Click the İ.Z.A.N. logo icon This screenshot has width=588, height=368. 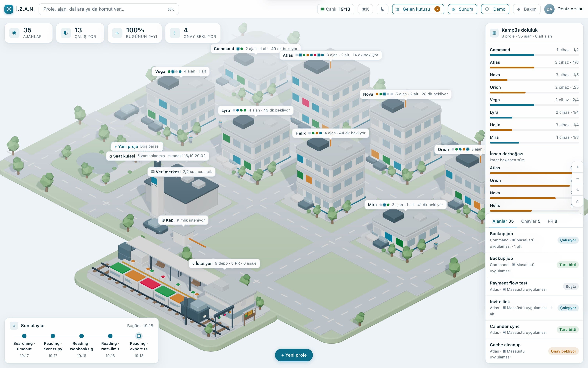pyautogui.click(x=9, y=9)
